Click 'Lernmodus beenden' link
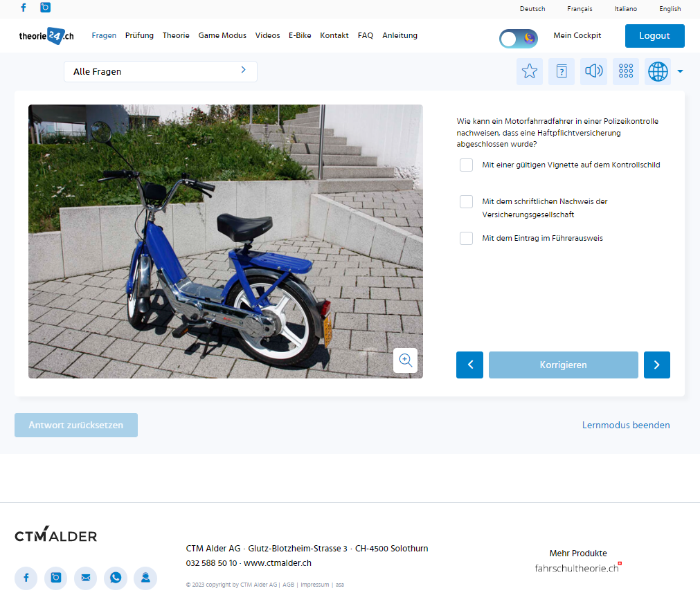The image size is (700, 604). [x=626, y=425]
